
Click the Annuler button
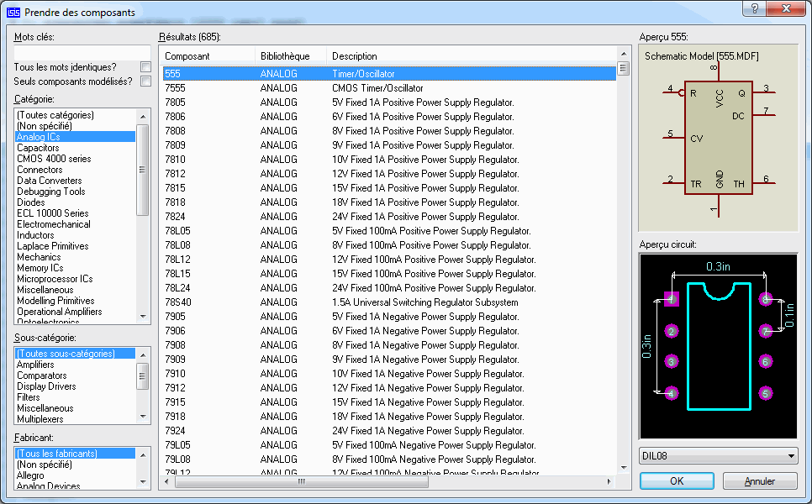[x=760, y=480]
